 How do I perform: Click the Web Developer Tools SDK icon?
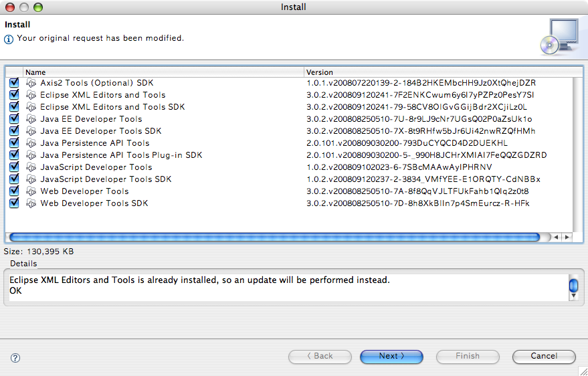[x=31, y=203]
